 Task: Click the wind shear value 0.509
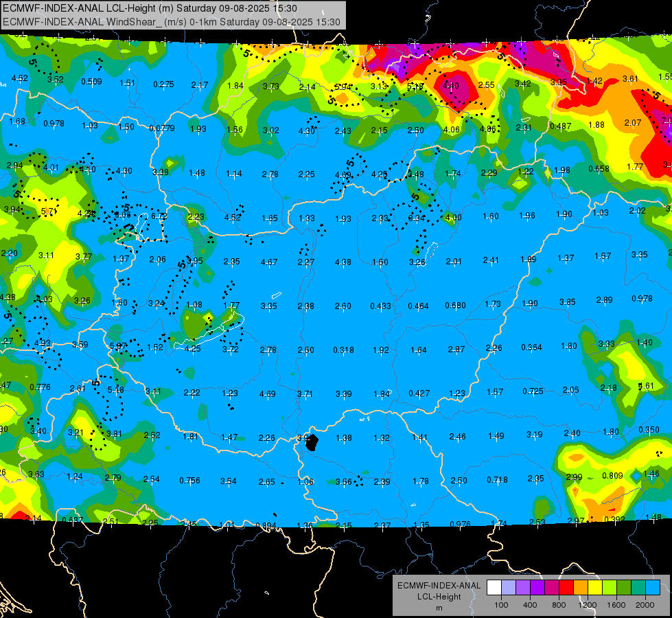coord(92,82)
